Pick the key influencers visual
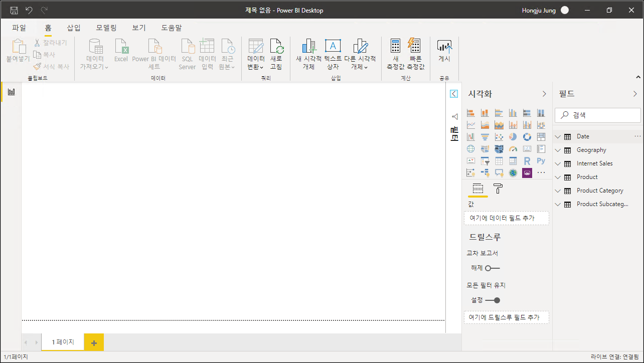644x363 pixels. (x=470, y=173)
